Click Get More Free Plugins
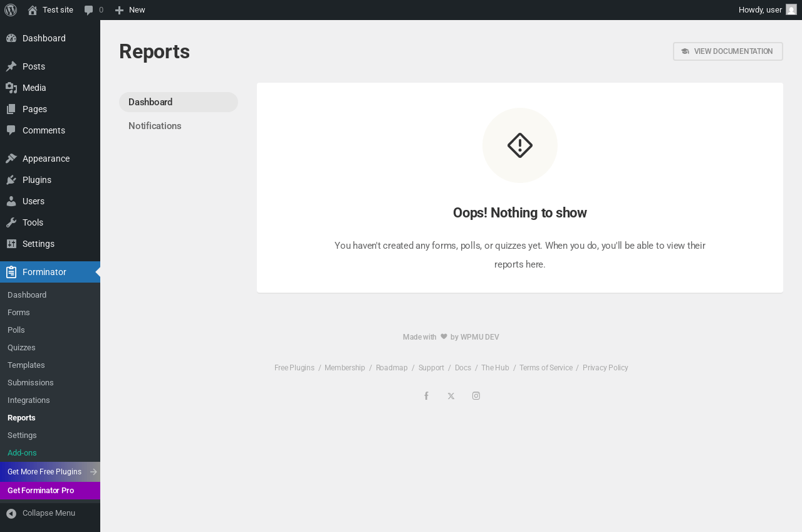This screenshot has height=532, width=802. point(50,472)
